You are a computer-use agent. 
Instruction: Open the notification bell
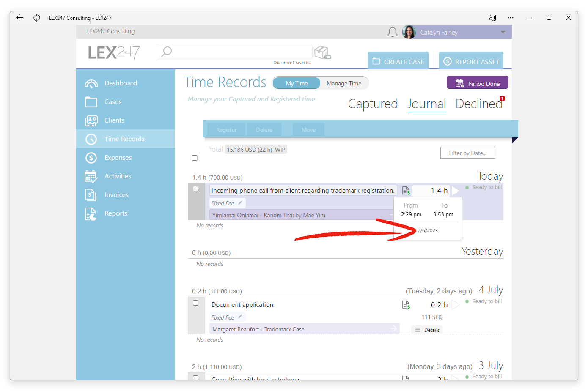(393, 32)
